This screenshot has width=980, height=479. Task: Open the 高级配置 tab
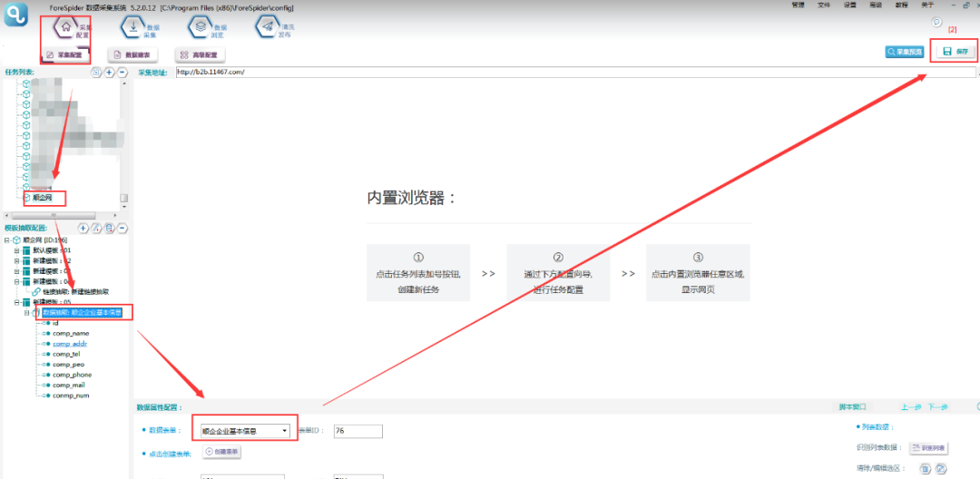200,55
